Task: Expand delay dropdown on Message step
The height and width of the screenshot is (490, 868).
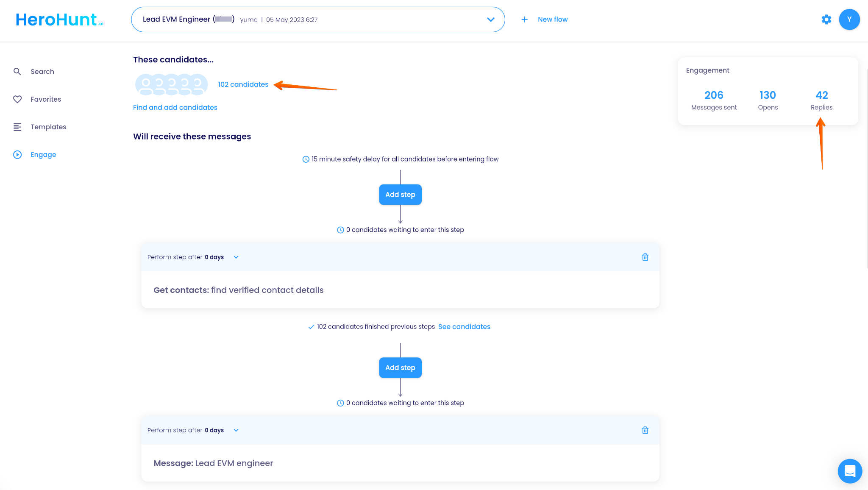Action: (x=236, y=430)
